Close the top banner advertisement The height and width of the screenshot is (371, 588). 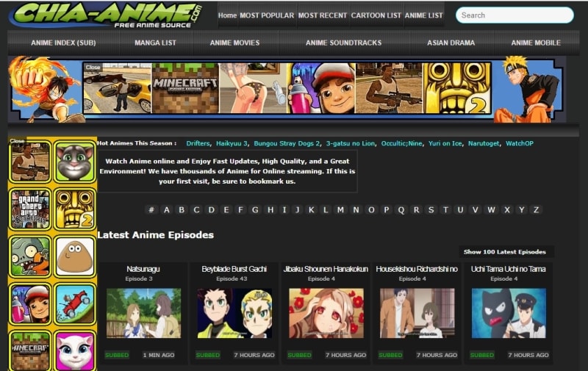93,68
